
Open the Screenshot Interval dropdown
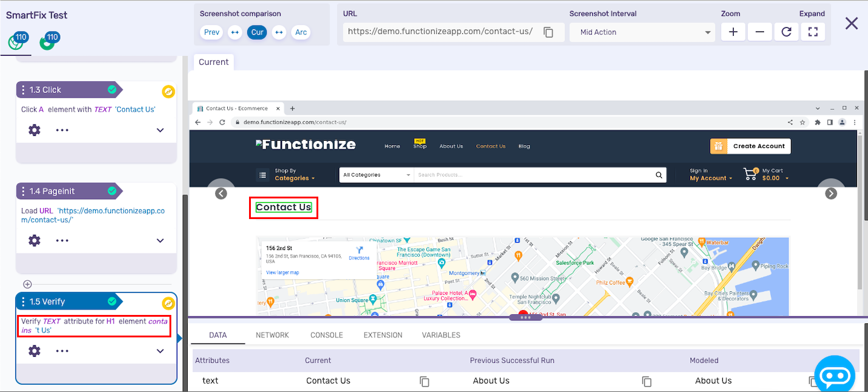643,32
